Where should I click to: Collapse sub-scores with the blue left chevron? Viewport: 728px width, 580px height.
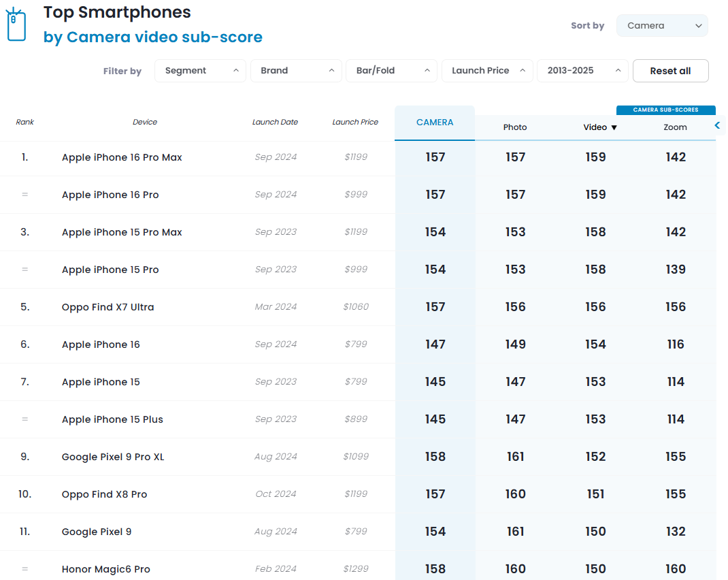(x=717, y=125)
